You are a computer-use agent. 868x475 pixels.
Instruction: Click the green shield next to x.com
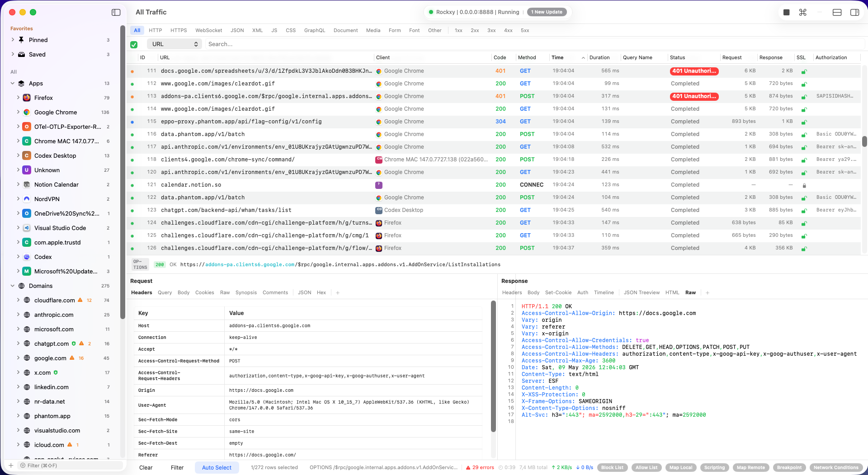(x=56, y=372)
